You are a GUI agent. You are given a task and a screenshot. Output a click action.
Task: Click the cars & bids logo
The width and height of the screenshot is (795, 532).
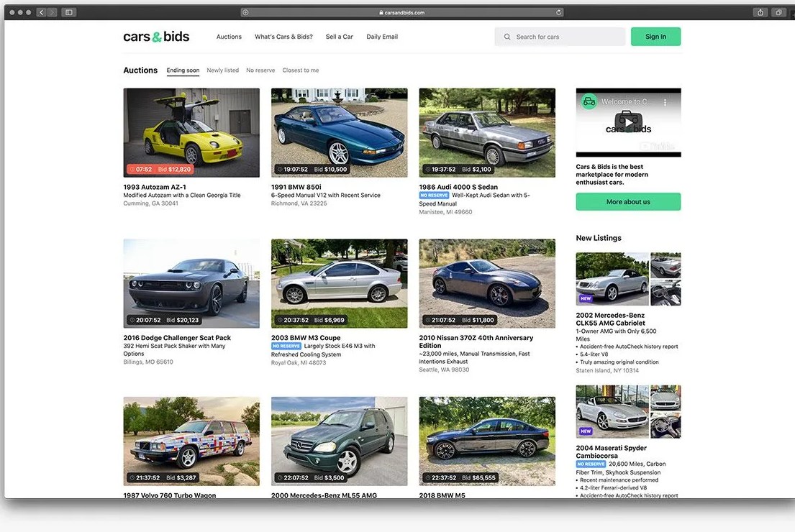(156, 37)
